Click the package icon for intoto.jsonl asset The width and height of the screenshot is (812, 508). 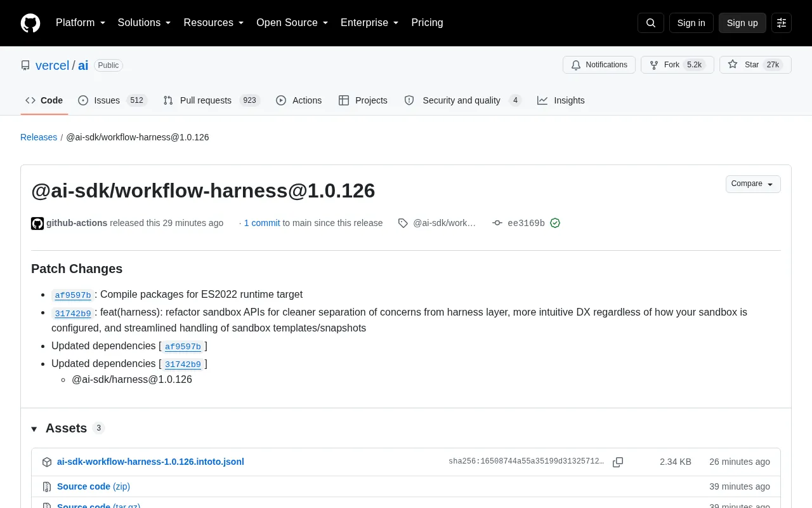pos(47,462)
